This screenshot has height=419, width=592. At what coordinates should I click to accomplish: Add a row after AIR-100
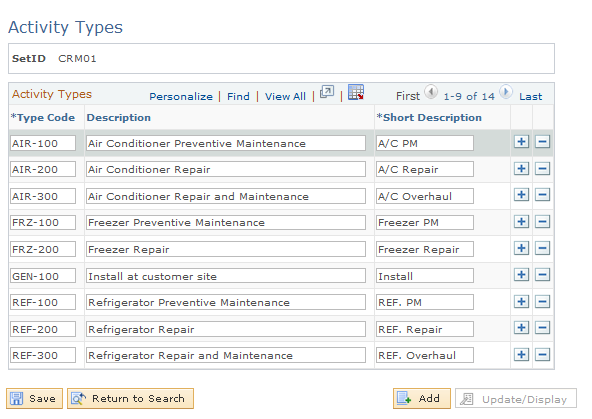(521, 142)
